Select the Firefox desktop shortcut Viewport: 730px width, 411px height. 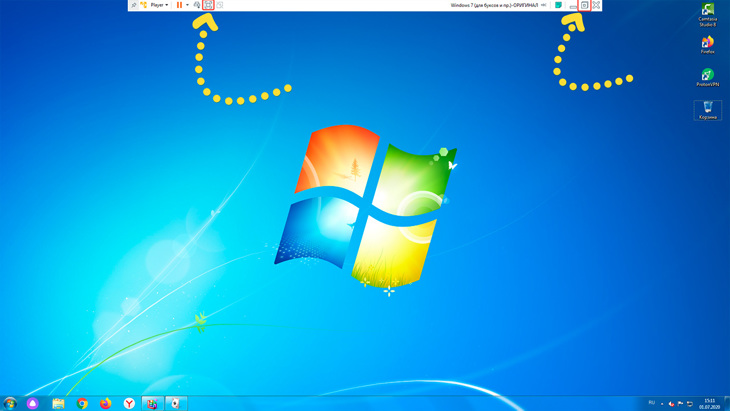(x=708, y=45)
